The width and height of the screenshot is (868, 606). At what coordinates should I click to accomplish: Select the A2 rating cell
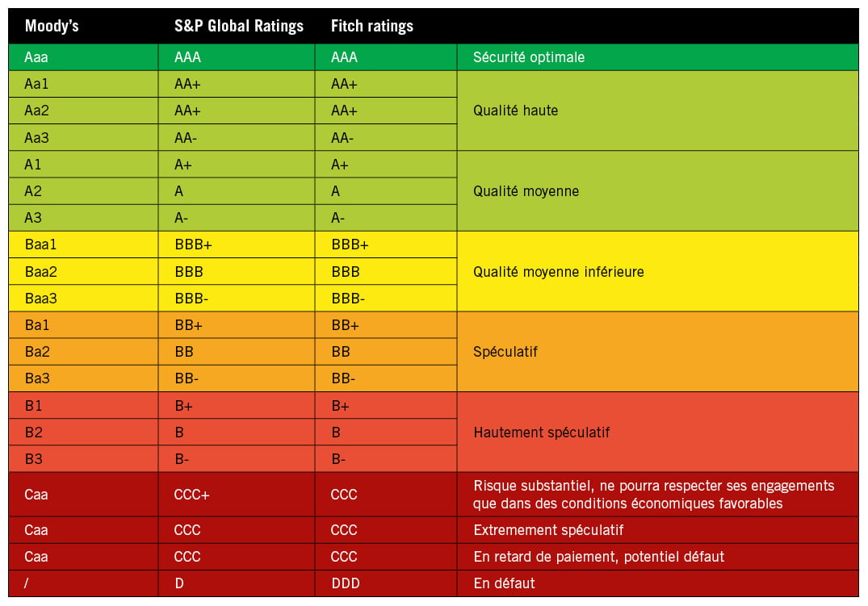coord(33,191)
